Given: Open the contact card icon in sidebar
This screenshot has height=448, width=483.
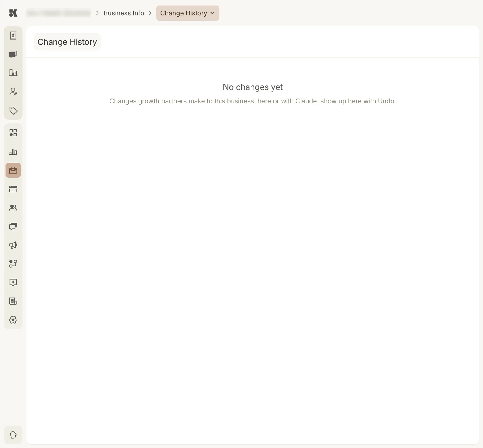Looking at the screenshot, I should click(x=13, y=36).
